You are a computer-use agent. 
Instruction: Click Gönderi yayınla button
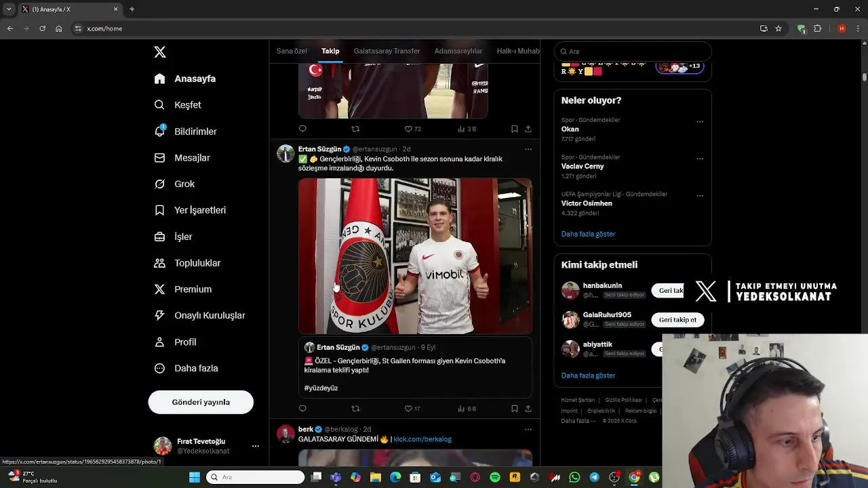pos(201,402)
